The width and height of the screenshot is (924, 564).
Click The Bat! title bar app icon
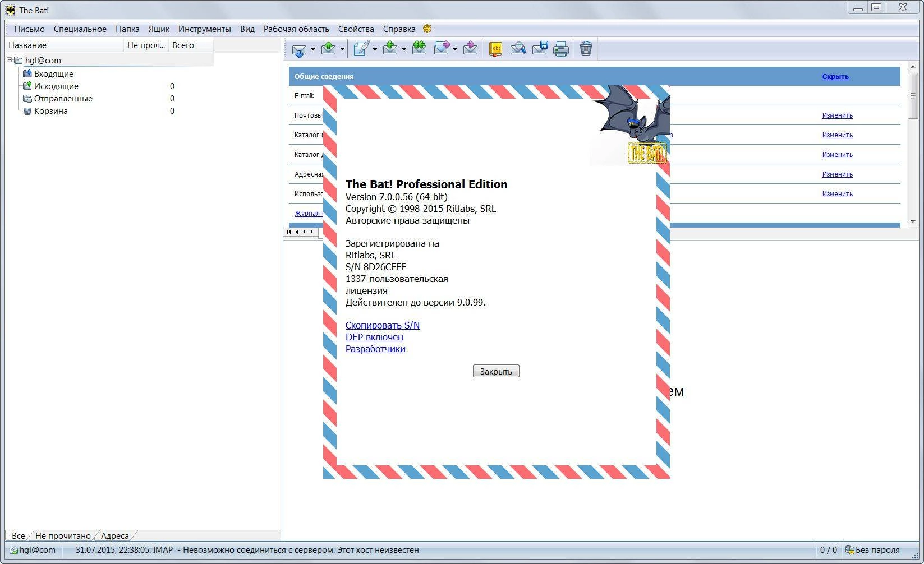click(11, 10)
